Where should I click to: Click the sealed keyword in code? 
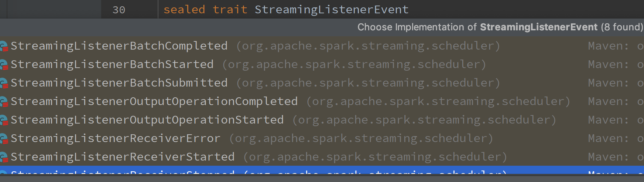pyautogui.click(x=184, y=10)
